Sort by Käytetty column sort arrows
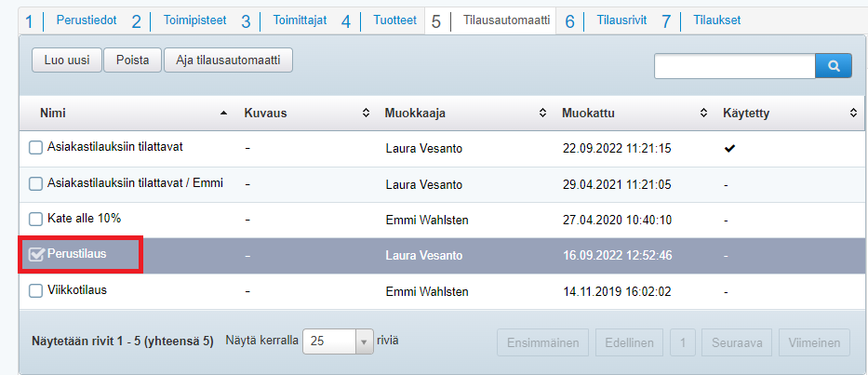868x375 pixels. coord(853,113)
